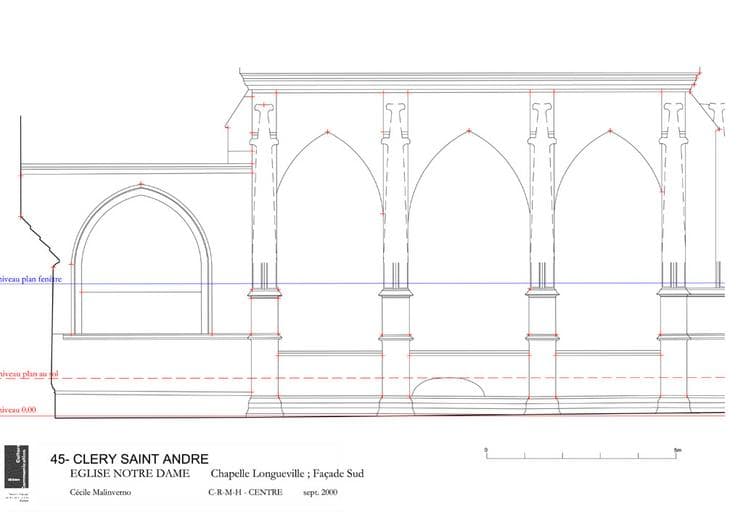
Task: Click the round-arched window on the left
Action: point(142,270)
